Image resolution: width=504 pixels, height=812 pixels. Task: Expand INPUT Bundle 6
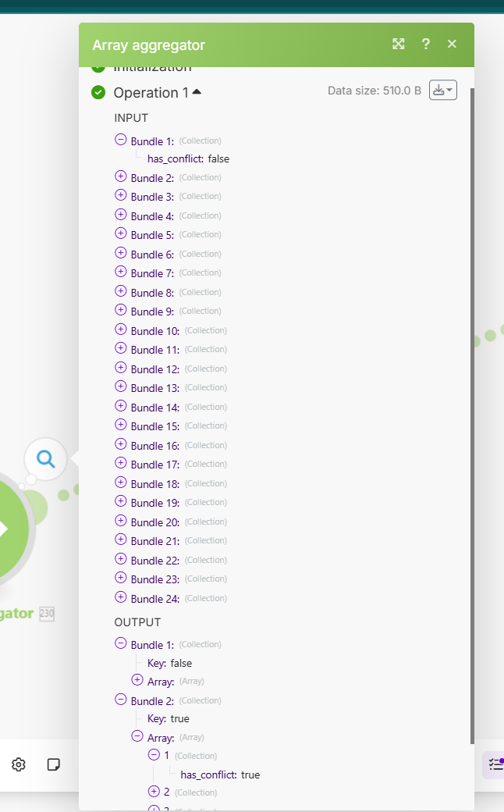pyautogui.click(x=121, y=253)
